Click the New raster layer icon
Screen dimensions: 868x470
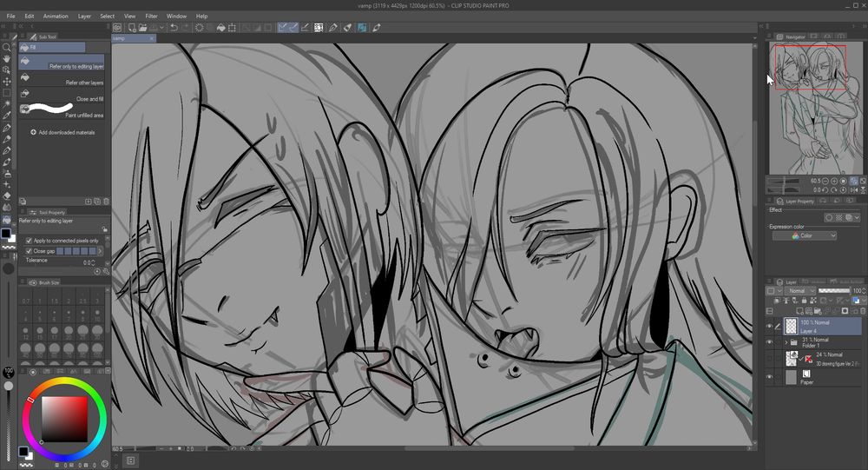tap(800, 312)
